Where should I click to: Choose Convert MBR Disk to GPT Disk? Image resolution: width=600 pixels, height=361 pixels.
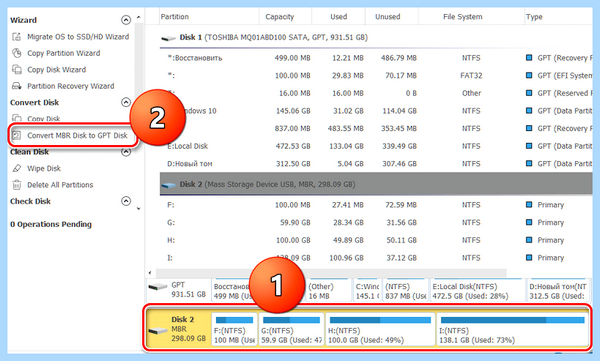tap(77, 136)
